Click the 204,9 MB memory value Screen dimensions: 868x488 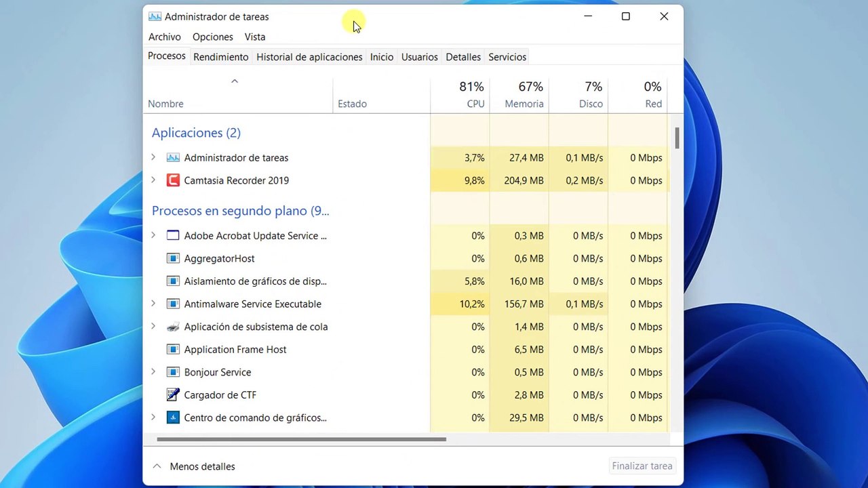tap(524, 180)
